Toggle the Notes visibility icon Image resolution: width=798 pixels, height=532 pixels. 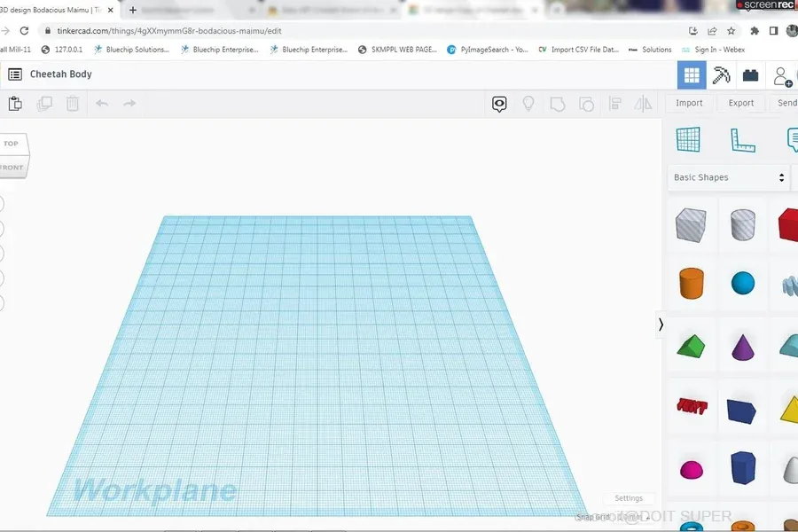pos(499,104)
